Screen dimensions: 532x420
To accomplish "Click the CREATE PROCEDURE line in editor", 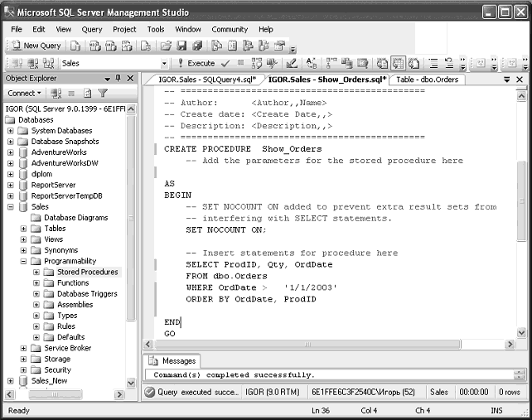I will [243, 149].
